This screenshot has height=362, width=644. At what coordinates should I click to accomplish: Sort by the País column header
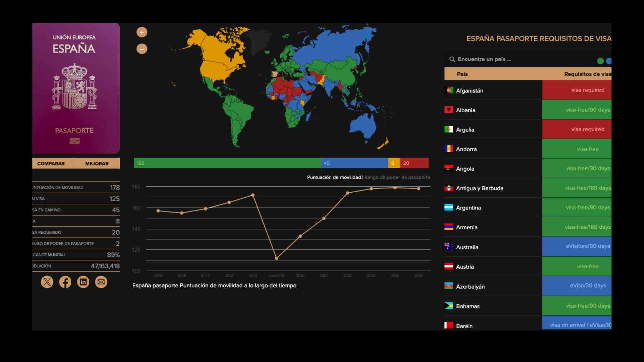(x=462, y=74)
